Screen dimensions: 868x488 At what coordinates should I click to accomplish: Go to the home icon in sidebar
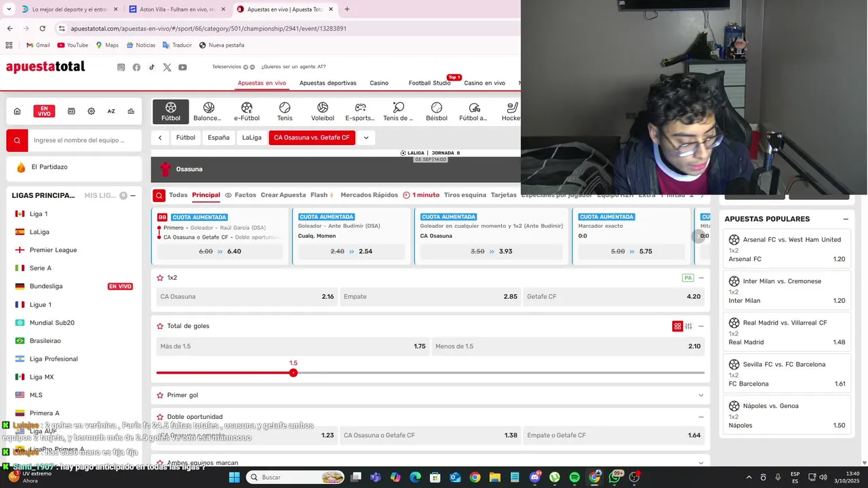(17, 111)
